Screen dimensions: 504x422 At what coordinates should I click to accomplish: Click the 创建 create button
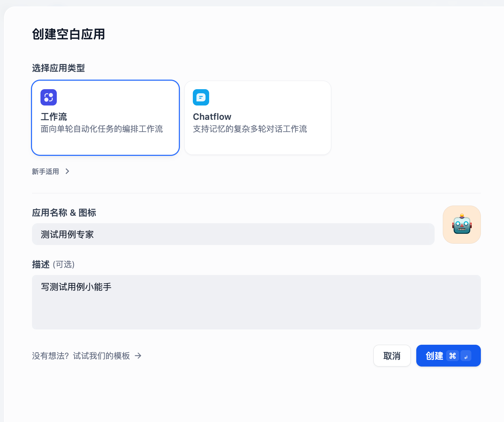coord(449,356)
